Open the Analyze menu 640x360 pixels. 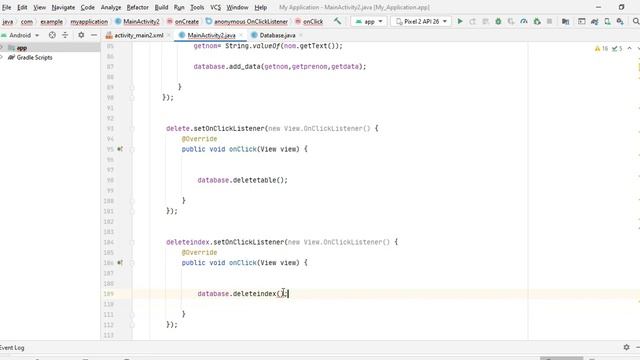coord(111,7)
